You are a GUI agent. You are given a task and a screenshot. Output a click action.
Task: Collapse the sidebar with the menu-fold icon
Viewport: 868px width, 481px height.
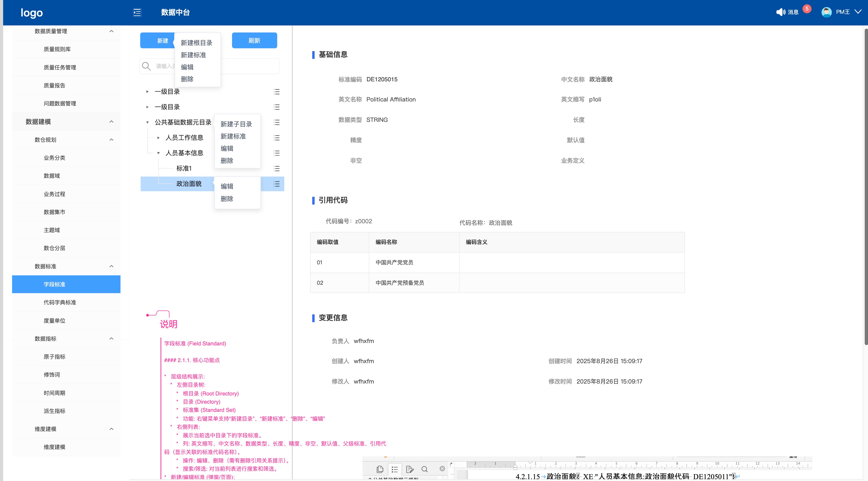(x=137, y=12)
